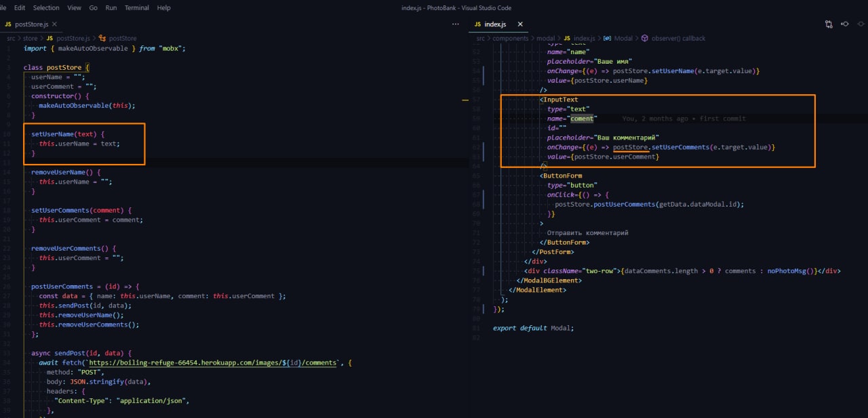Go to previous change icon
Viewport: 868px width, 418px height.
pos(844,24)
